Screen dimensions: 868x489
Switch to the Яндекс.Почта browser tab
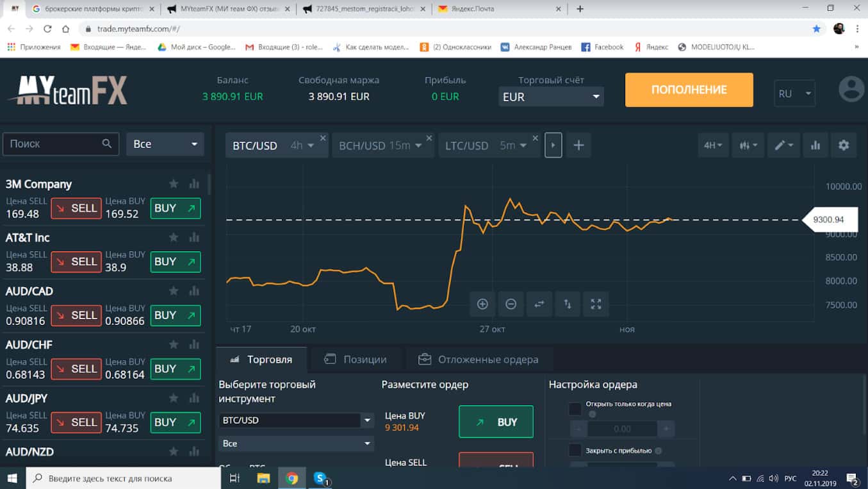click(x=499, y=9)
